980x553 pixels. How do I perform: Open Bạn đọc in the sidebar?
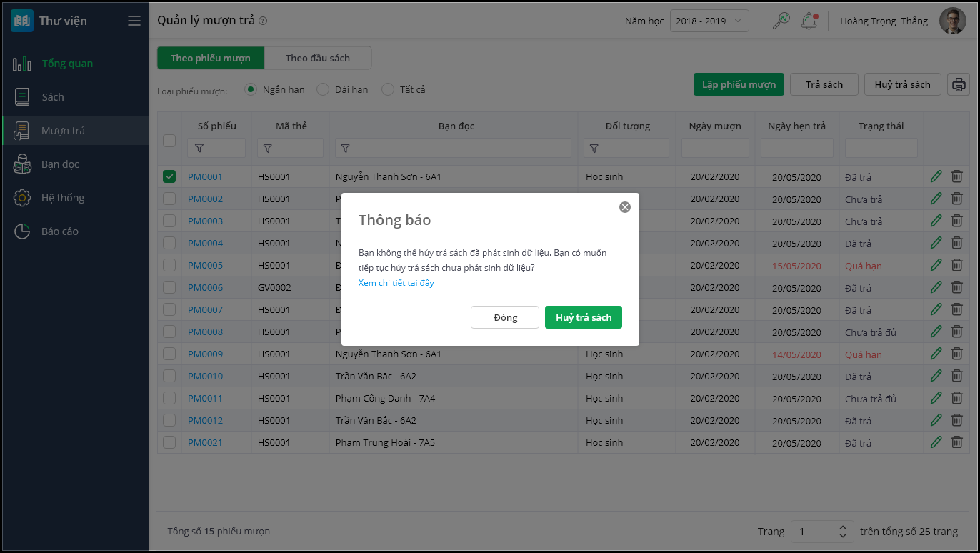click(60, 164)
